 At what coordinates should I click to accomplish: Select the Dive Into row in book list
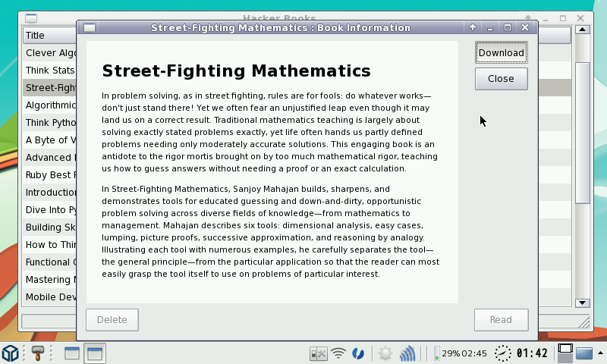(49, 209)
